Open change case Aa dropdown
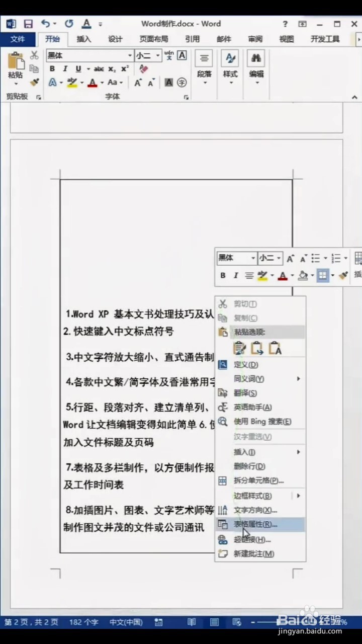 [115, 83]
